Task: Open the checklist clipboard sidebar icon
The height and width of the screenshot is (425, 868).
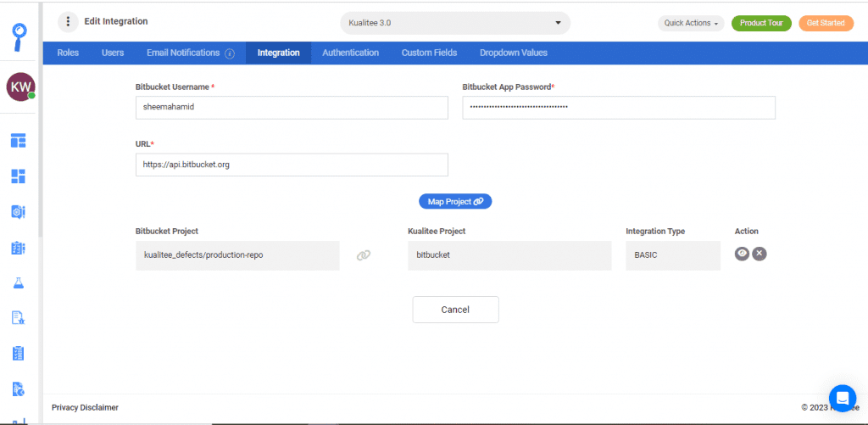Action: point(19,354)
